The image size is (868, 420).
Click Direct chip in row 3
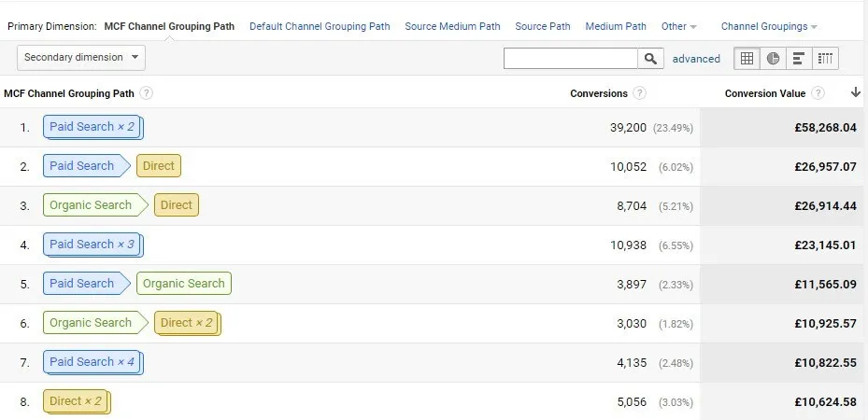point(177,205)
